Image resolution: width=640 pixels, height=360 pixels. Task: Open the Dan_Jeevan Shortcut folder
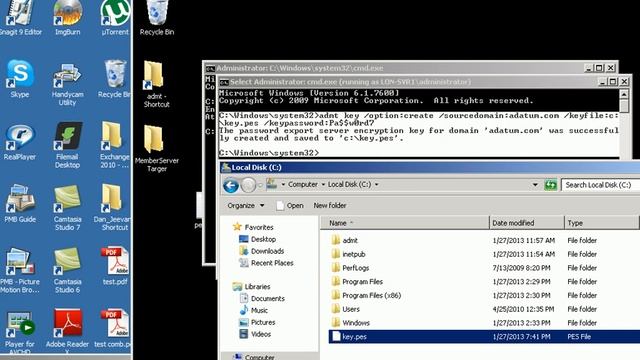(x=113, y=208)
